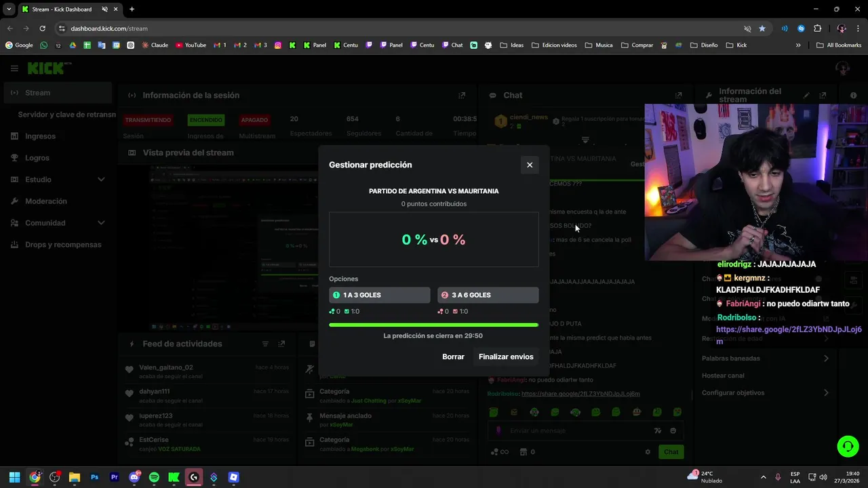Click EstCerise in the activity feed
Viewport: 868px width, 488px height.
(x=154, y=440)
